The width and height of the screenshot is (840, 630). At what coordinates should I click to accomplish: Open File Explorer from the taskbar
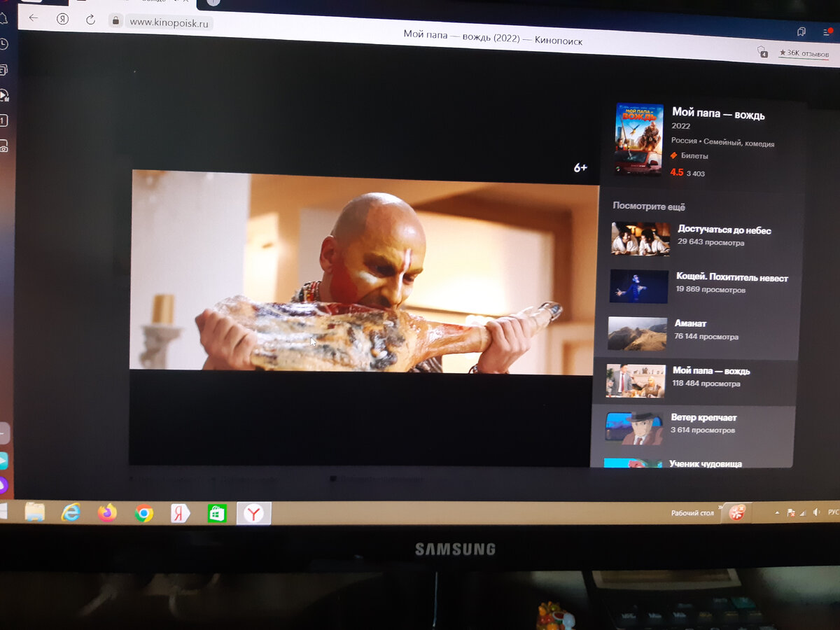[x=34, y=512]
